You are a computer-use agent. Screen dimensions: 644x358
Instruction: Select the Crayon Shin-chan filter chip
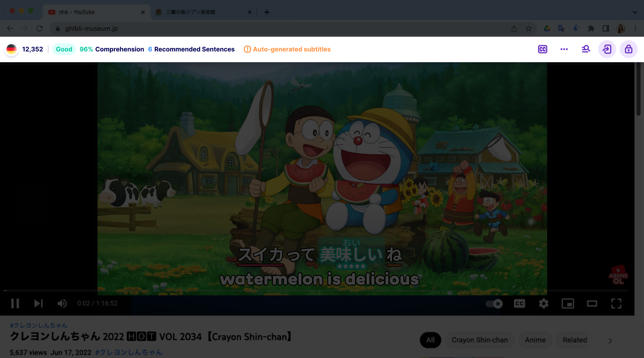coord(479,340)
